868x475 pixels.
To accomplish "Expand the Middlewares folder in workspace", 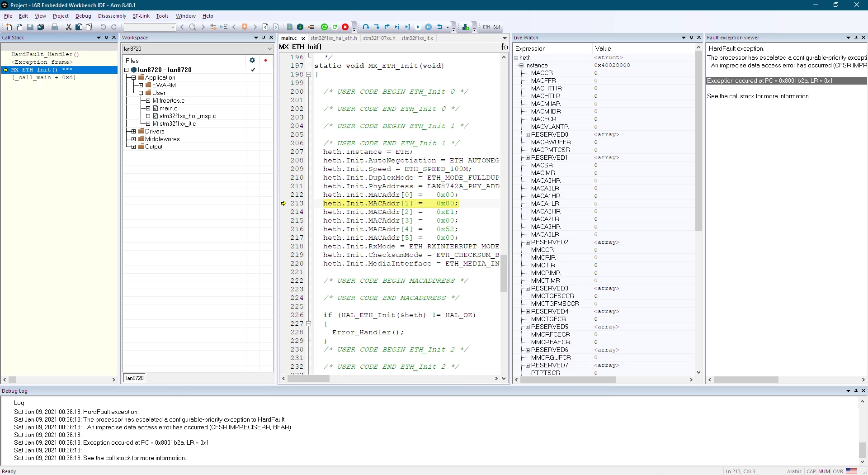I will tap(133, 139).
